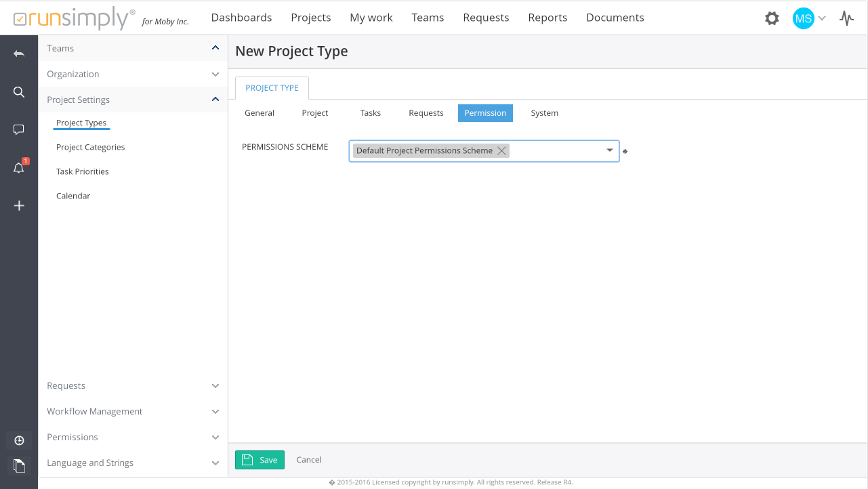Screen dimensions: 868x489
Task: Open the chat messages icon
Action: (19, 130)
